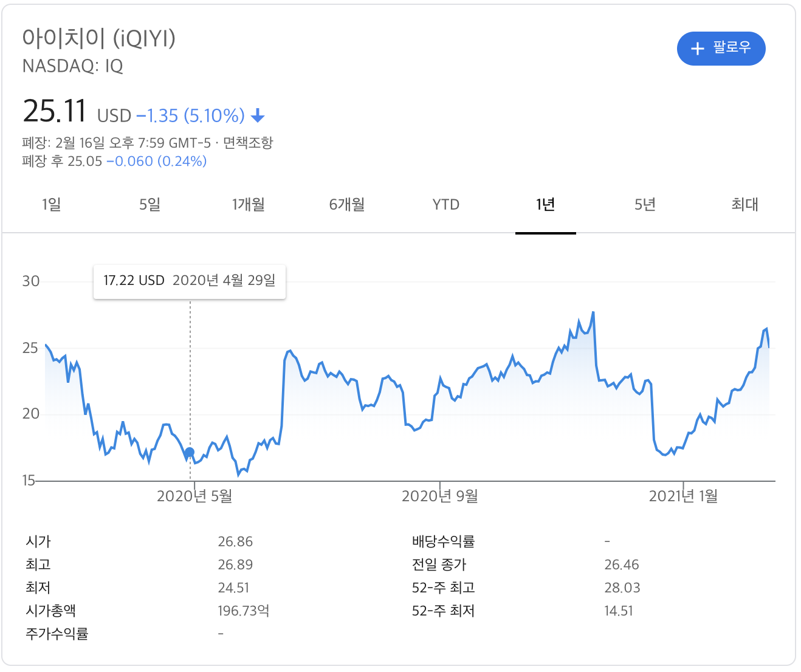Show the 5년 chart range
Screen dimensions: 801x672
tap(645, 205)
